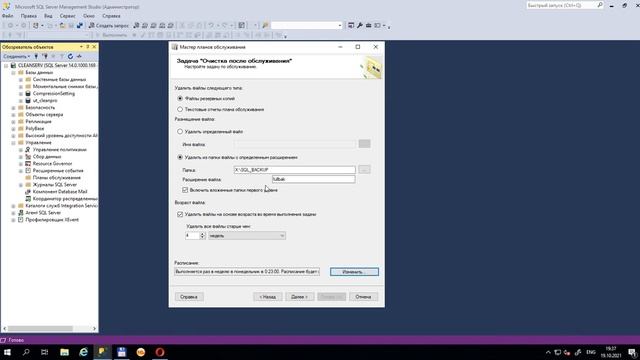Click the refresh icon in Object Explorer toolbar
The height and width of the screenshot is (360, 640).
pos(70,56)
